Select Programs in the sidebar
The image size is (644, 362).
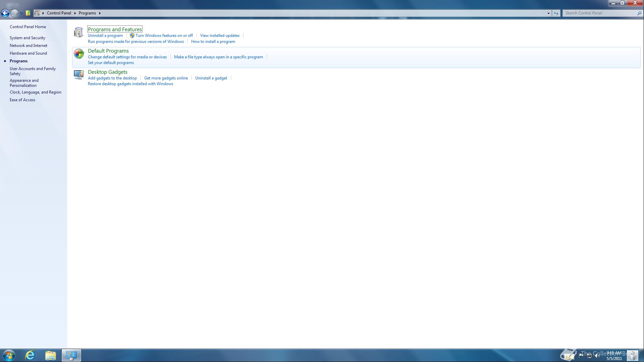[x=18, y=61]
